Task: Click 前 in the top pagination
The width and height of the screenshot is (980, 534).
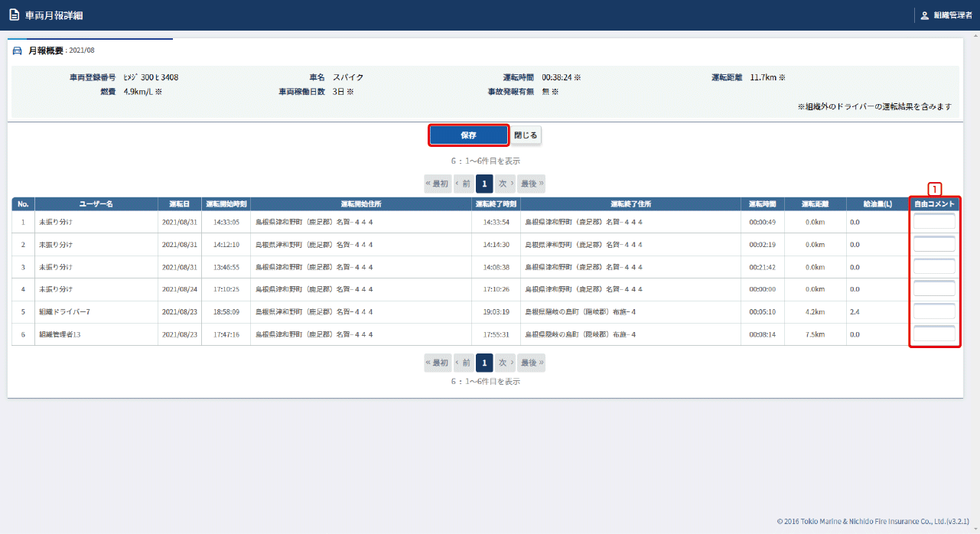Action: (463, 184)
